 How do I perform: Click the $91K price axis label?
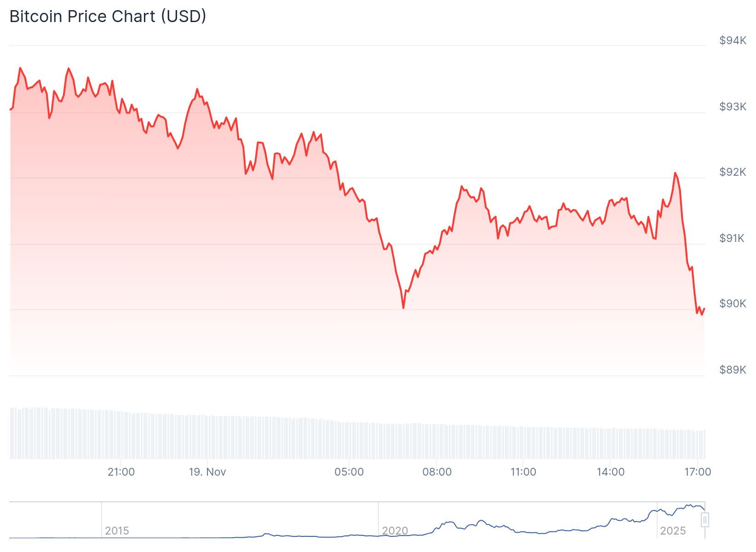pyautogui.click(x=732, y=238)
